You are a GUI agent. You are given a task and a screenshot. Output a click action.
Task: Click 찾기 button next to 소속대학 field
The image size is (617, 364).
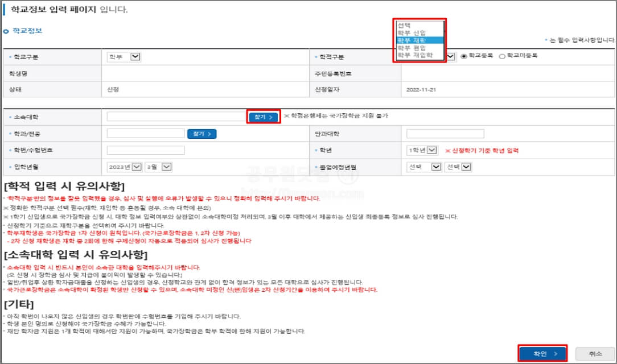[263, 117]
